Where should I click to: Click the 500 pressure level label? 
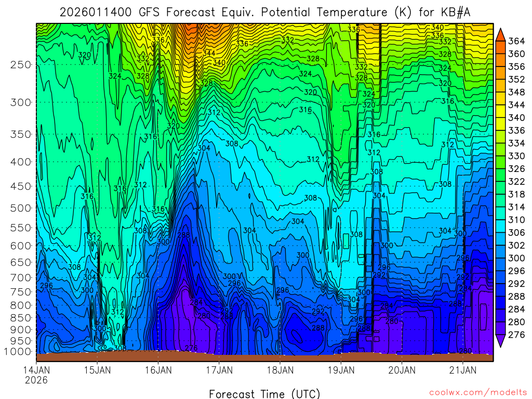[x=21, y=208]
